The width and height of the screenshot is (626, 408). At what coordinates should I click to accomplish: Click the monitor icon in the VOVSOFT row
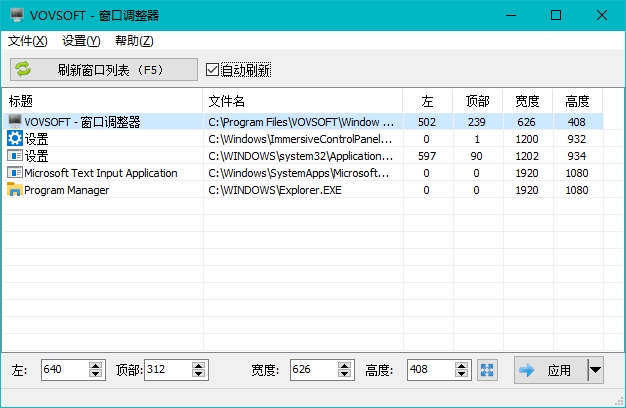coord(15,121)
